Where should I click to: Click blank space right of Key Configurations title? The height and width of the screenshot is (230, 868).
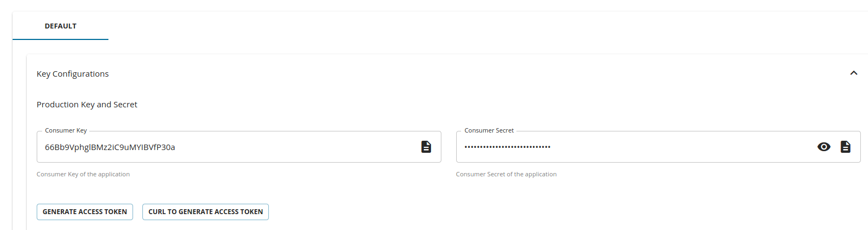[x=438, y=74]
